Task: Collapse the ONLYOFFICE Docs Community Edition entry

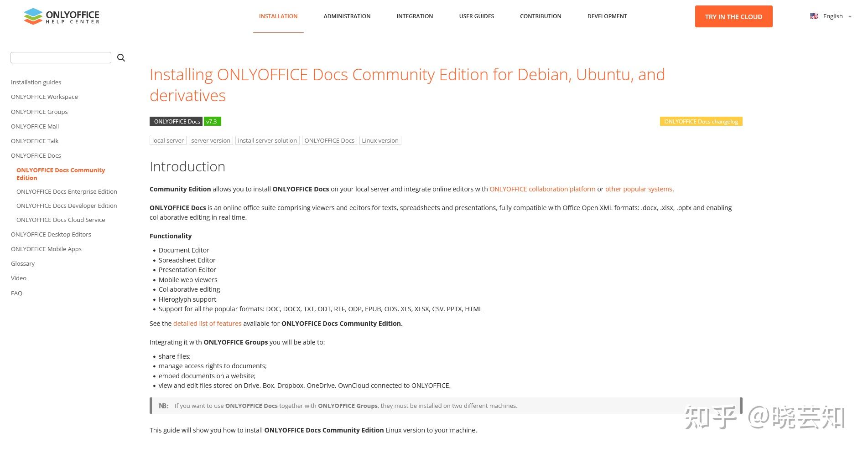Action: [61, 174]
